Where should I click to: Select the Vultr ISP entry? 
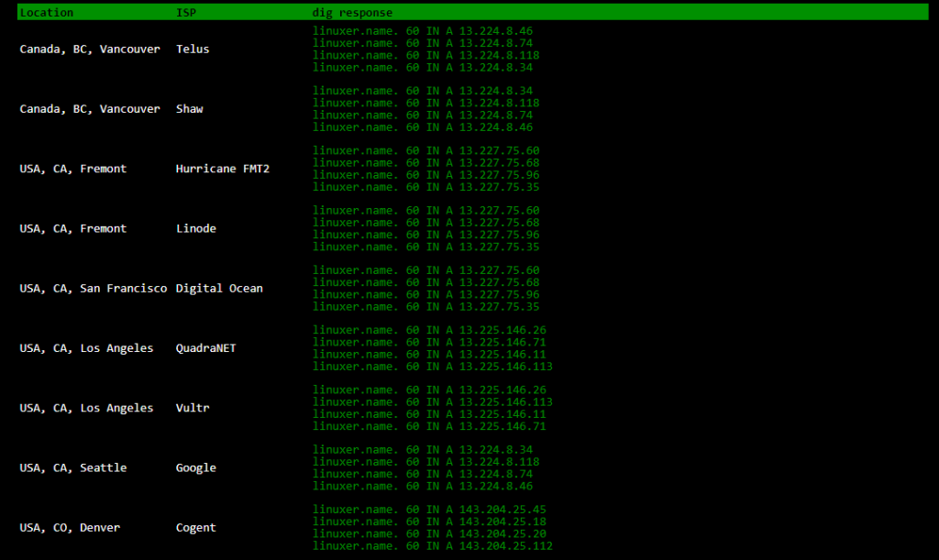point(193,408)
